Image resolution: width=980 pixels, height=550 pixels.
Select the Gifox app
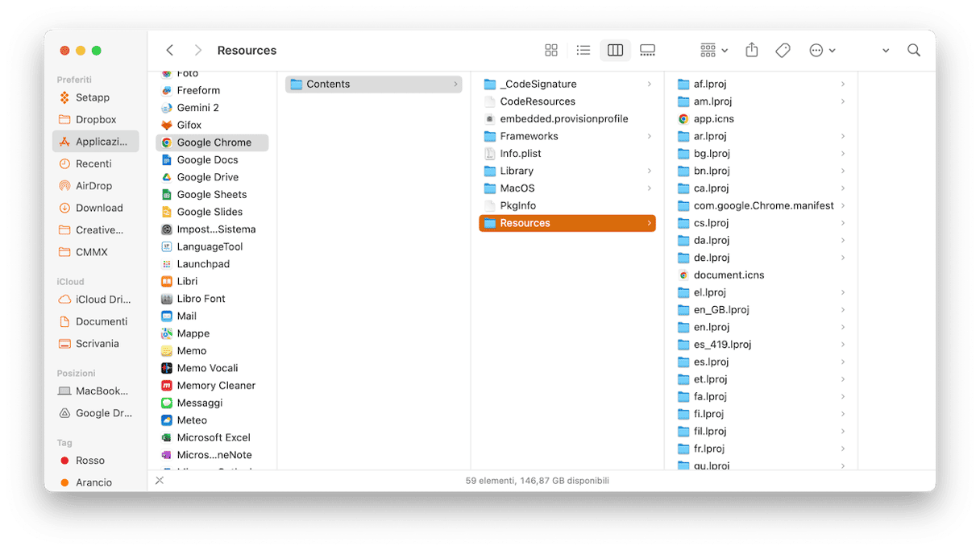tap(212, 125)
